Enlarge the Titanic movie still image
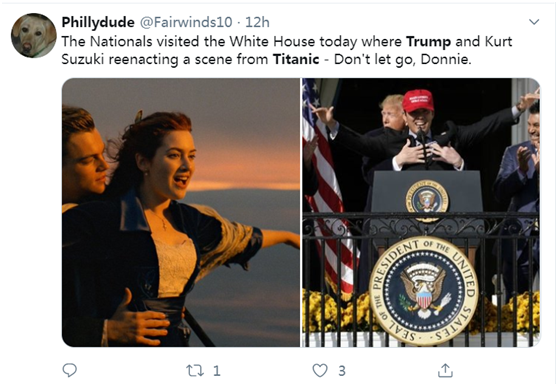 coord(181,212)
